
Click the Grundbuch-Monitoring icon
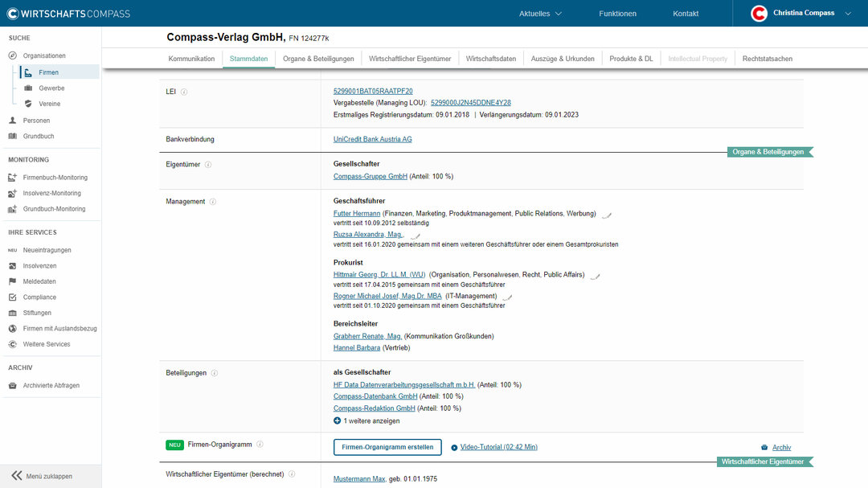tap(13, 209)
